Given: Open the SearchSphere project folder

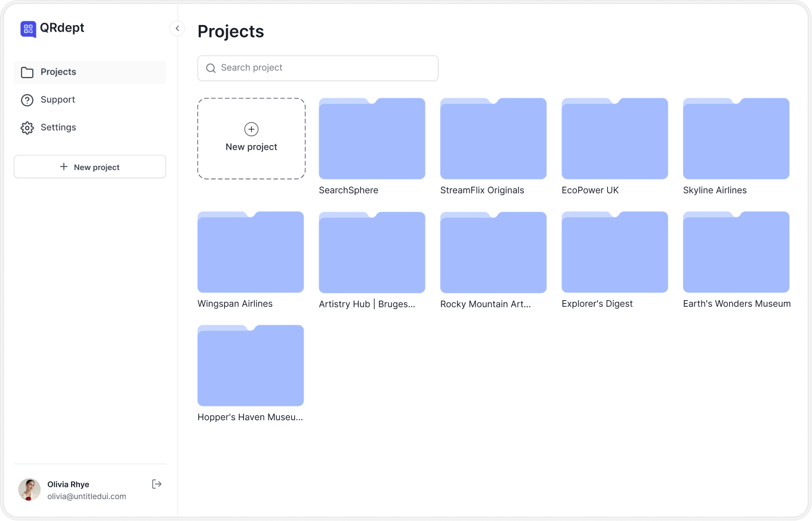Looking at the screenshot, I should tap(372, 138).
